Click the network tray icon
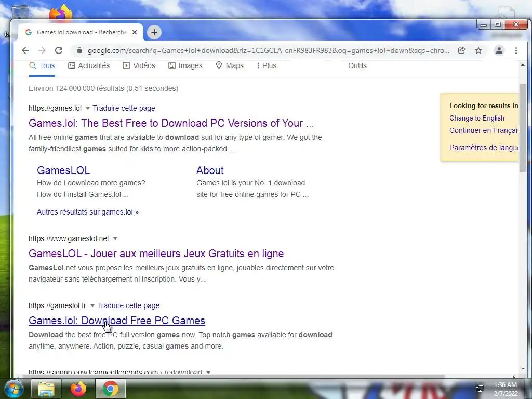Viewport: 532px width, 399px height. tap(480, 389)
